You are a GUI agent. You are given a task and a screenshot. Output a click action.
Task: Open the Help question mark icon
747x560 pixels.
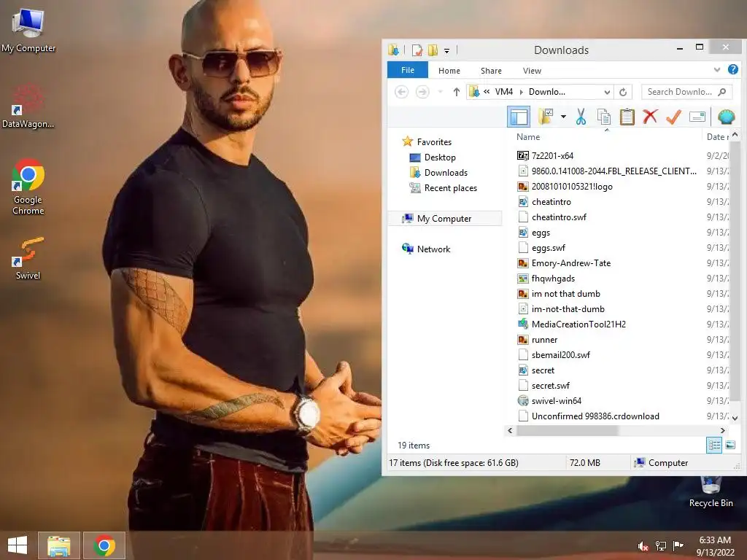coord(732,70)
